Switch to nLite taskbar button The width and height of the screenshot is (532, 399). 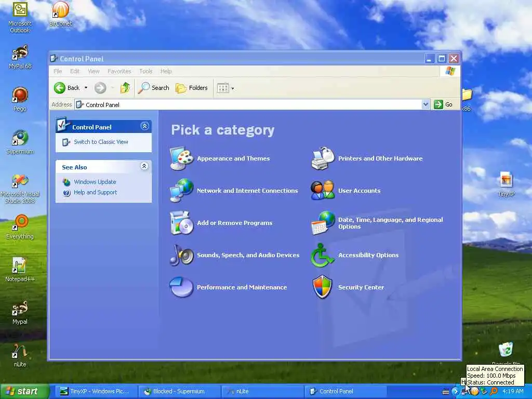tap(262, 392)
